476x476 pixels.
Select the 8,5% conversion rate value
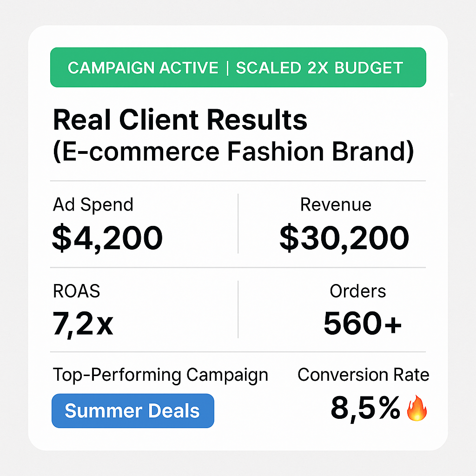coord(365,408)
